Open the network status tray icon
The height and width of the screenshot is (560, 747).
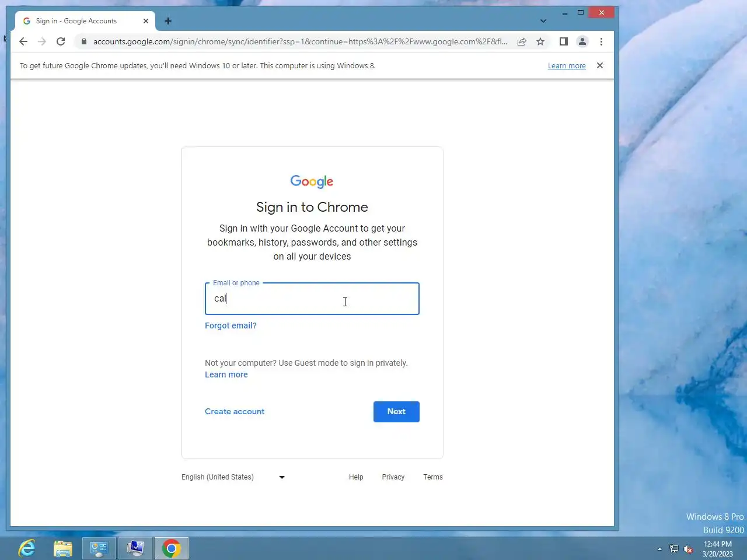674,549
